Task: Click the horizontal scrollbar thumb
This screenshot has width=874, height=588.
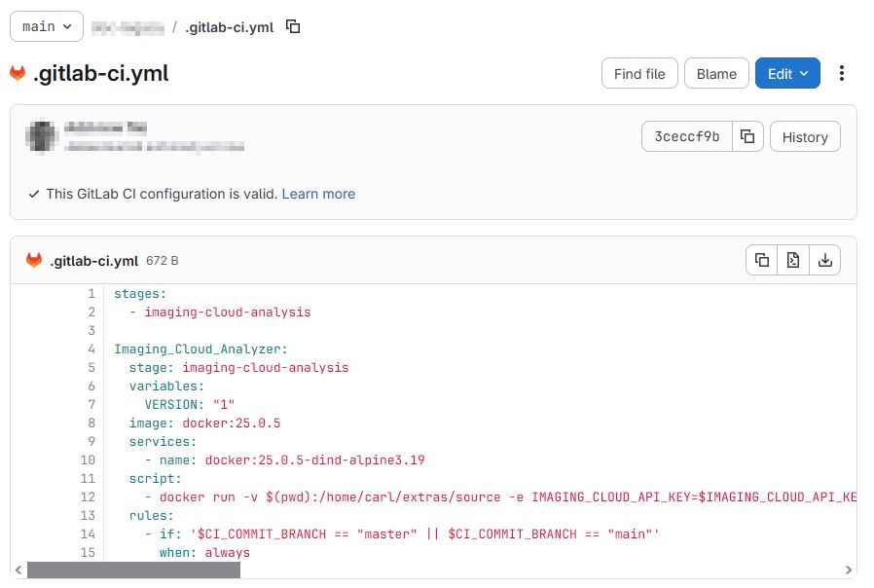Action: click(x=133, y=570)
